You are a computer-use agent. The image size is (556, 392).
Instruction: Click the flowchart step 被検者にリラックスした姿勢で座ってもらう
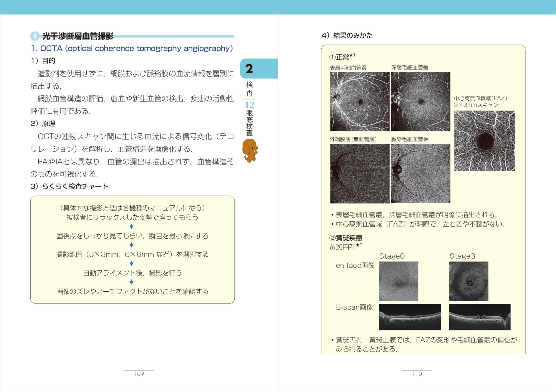click(x=132, y=217)
